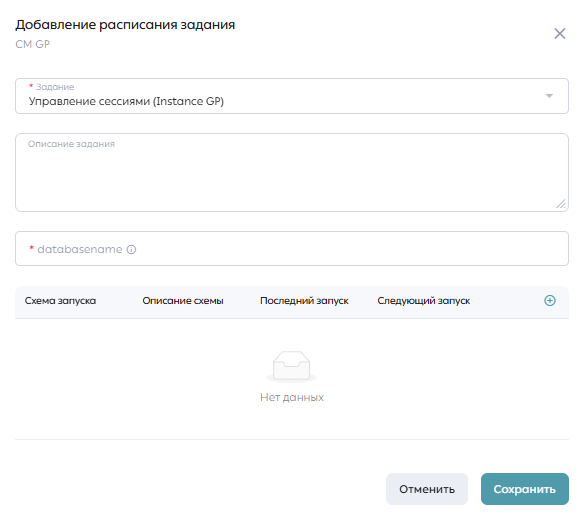The image size is (586, 522).
Task: Show the databasename info tooltip icon
Action: click(131, 250)
